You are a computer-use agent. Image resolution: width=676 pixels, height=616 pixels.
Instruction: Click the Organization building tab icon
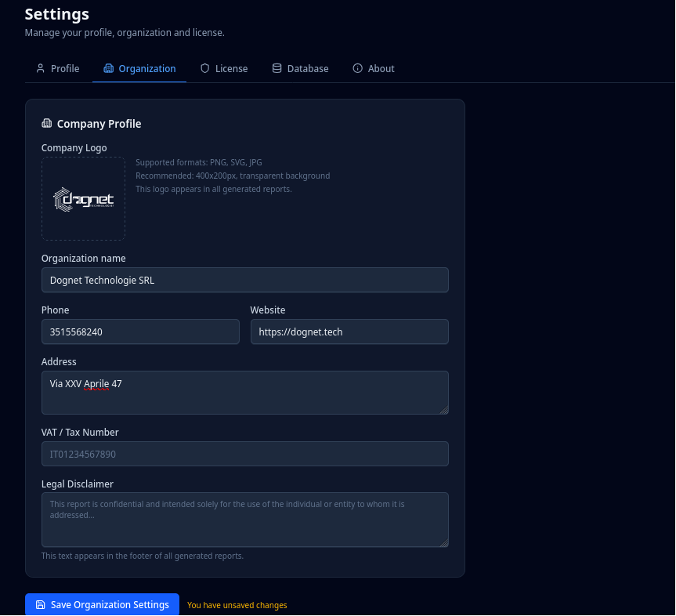(x=109, y=68)
